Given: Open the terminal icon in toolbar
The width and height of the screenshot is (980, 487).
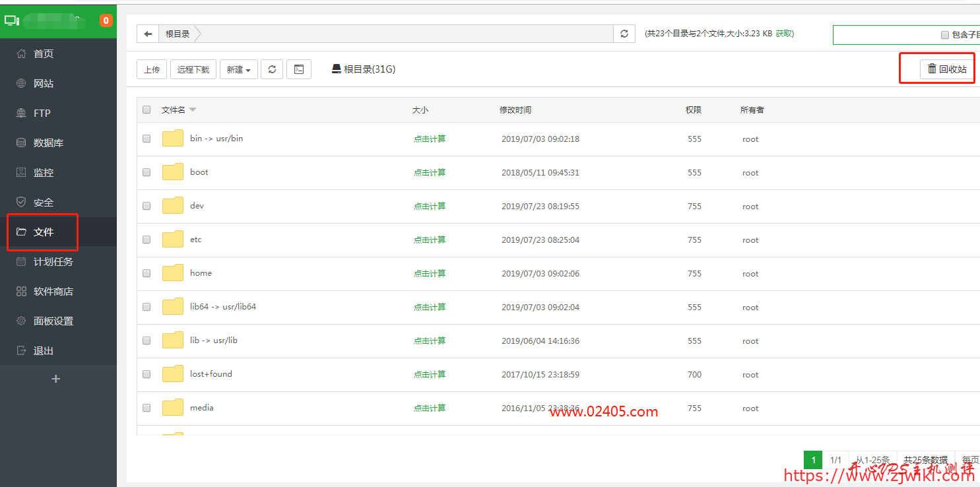Looking at the screenshot, I should coord(299,69).
